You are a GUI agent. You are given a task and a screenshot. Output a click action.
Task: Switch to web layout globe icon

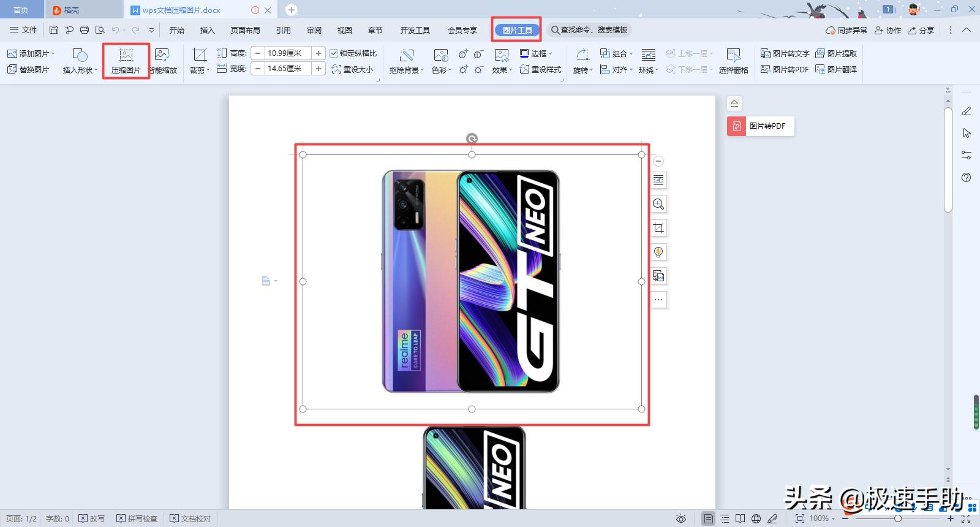point(756,518)
